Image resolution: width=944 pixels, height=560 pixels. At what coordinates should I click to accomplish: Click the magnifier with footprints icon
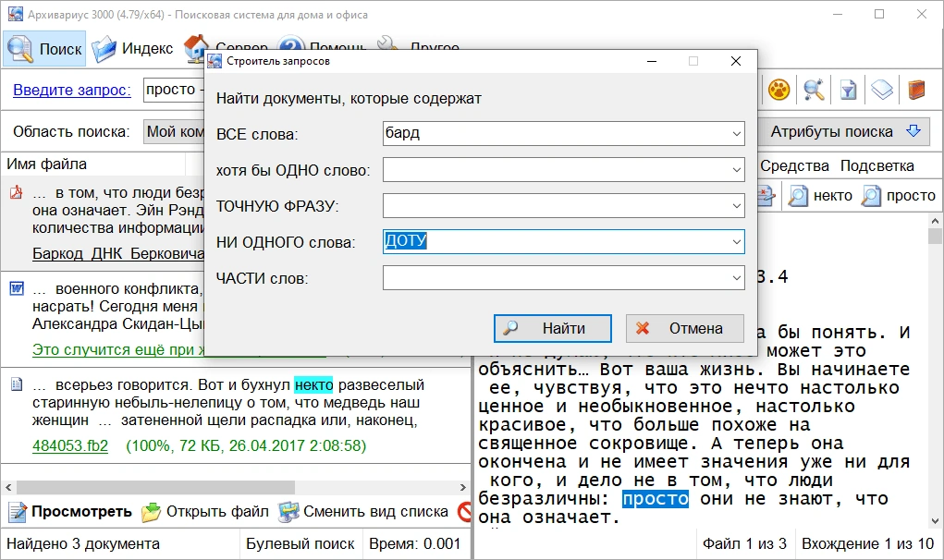(x=814, y=91)
